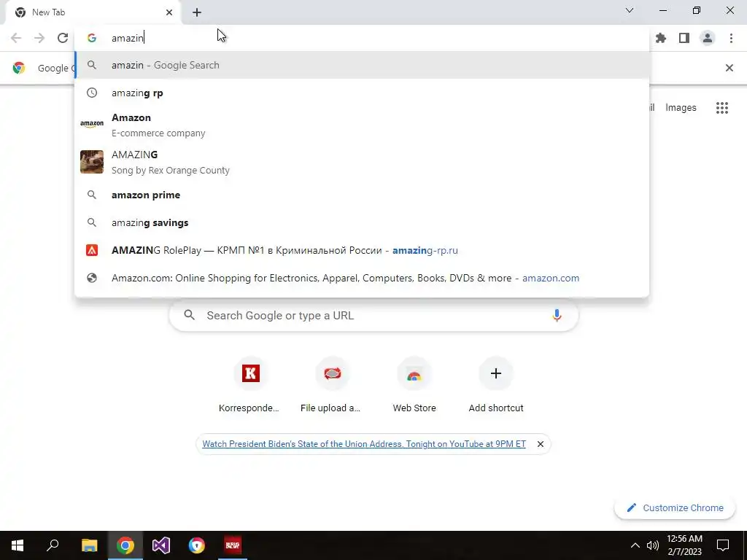The height and width of the screenshot is (560, 747).
Task: Open the shield app icon in taskbar
Action: (197, 545)
